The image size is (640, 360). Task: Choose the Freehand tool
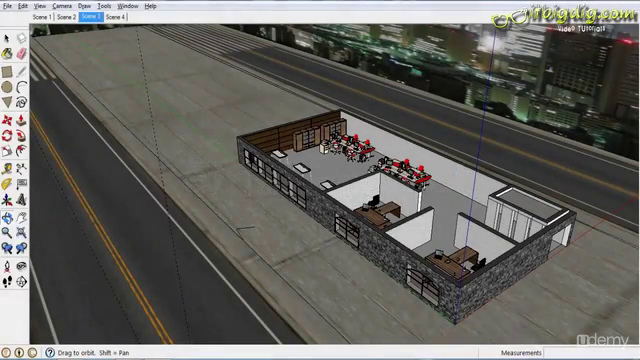21,102
